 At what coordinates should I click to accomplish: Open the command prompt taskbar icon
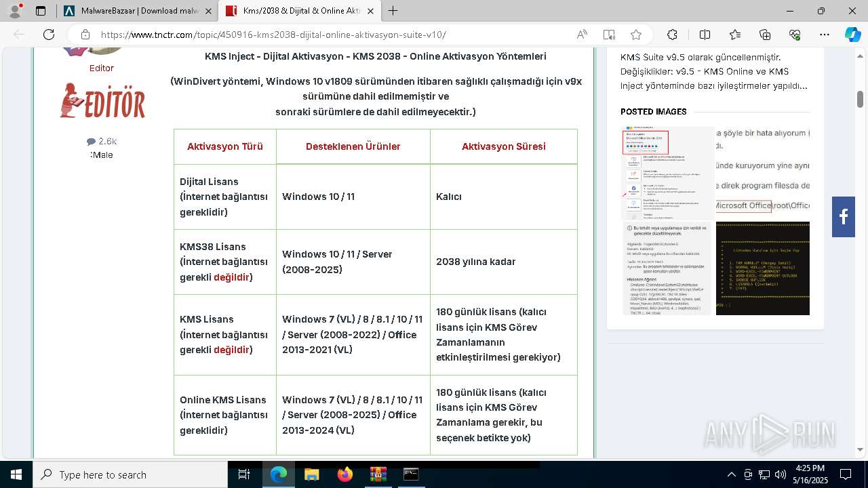(411, 474)
